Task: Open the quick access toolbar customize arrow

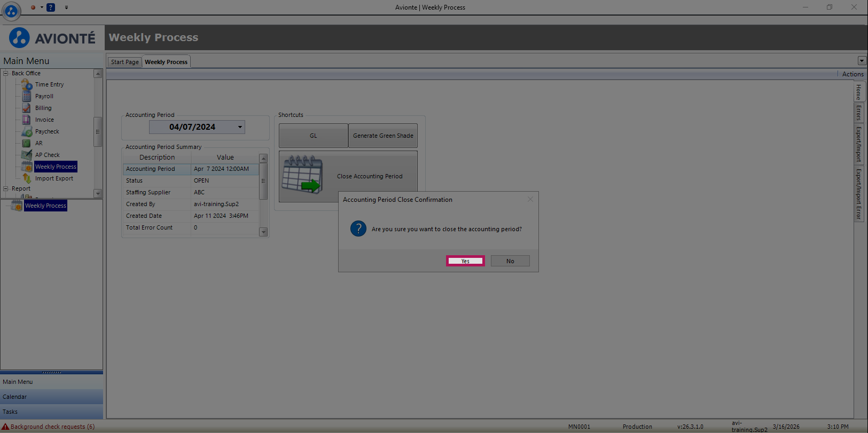Action: 66,7
